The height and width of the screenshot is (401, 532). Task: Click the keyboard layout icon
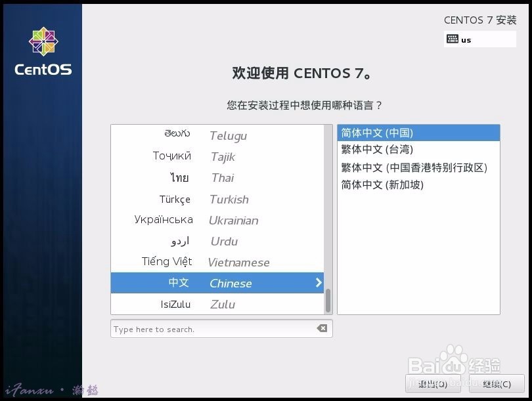tap(453, 39)
